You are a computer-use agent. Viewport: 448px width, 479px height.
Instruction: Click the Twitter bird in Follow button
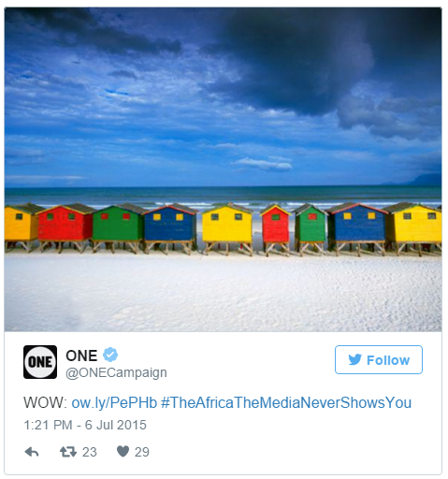coord(354,359)
